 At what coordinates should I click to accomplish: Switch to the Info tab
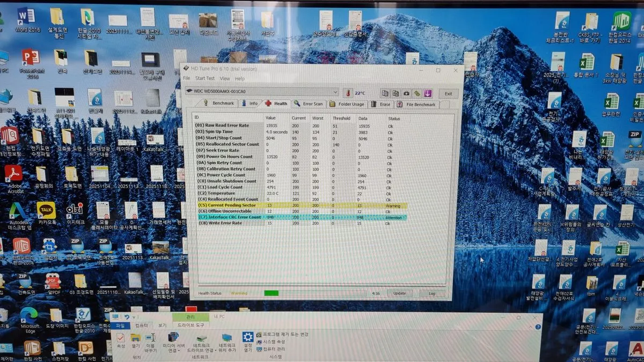250,104
